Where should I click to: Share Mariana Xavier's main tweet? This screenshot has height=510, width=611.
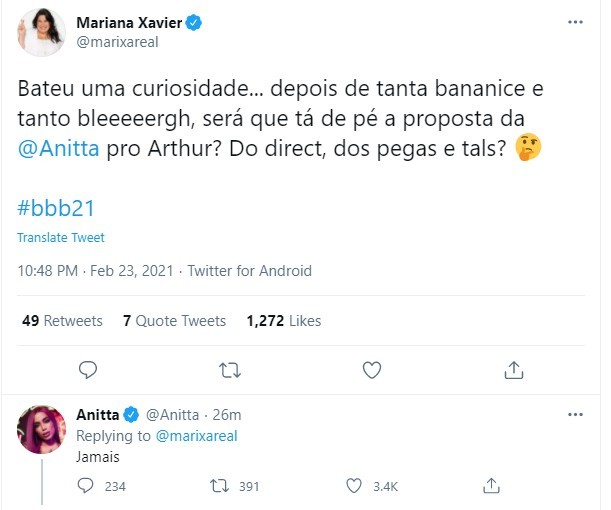coord(514,370)
